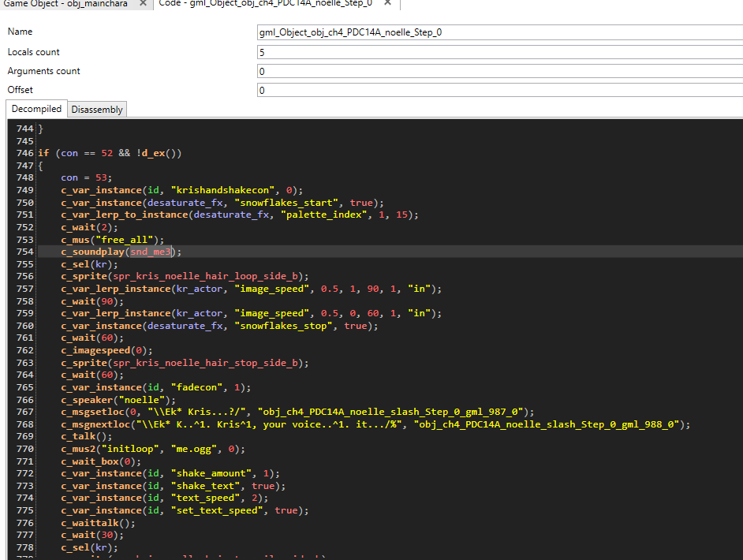Click c_imagespeed call on line 762
The height and width of the screenshot is (560, 743).
pyautogui.click(x=106, y=351)
